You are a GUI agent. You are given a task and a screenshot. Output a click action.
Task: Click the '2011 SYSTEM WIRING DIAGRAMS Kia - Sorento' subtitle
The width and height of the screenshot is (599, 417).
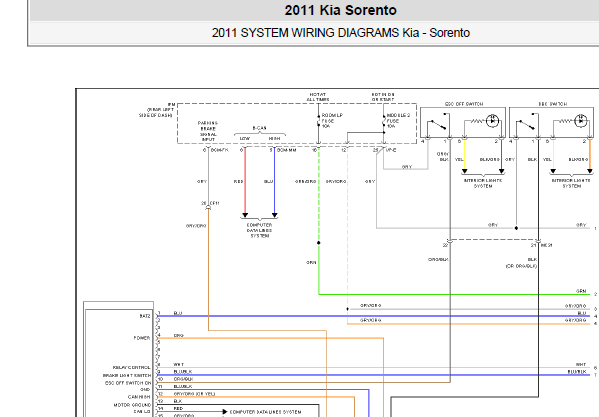341,33
